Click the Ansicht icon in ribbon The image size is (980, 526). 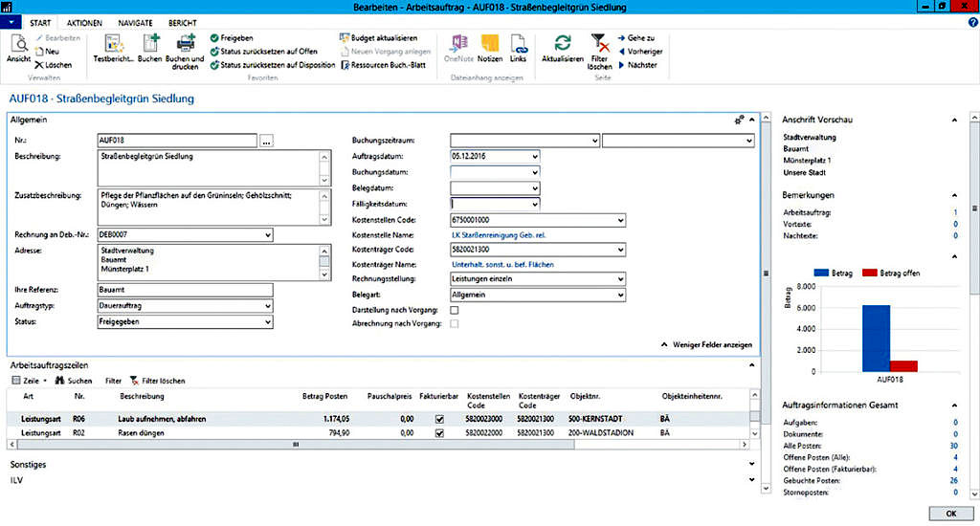[x=18, y=44]
